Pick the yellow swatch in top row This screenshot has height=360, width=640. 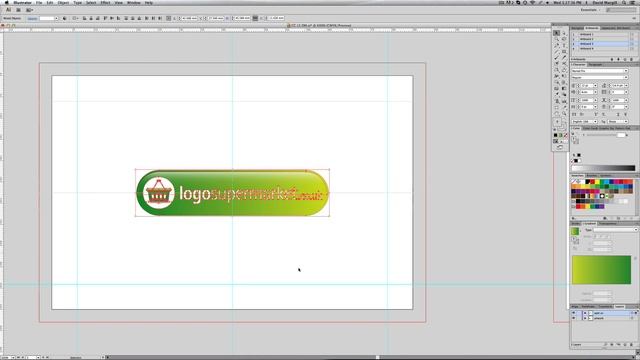tap(597, 182)
